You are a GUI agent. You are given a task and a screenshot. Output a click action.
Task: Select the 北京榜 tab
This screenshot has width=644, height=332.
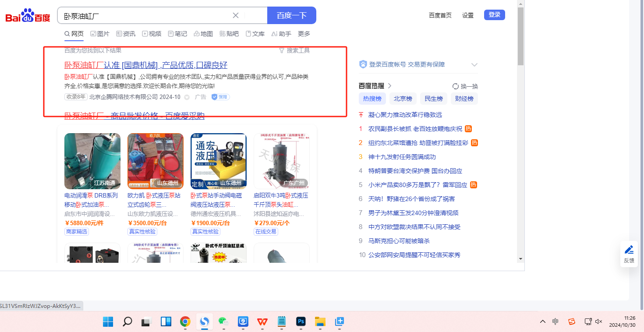pyautogui.click(x=403, y=99)
